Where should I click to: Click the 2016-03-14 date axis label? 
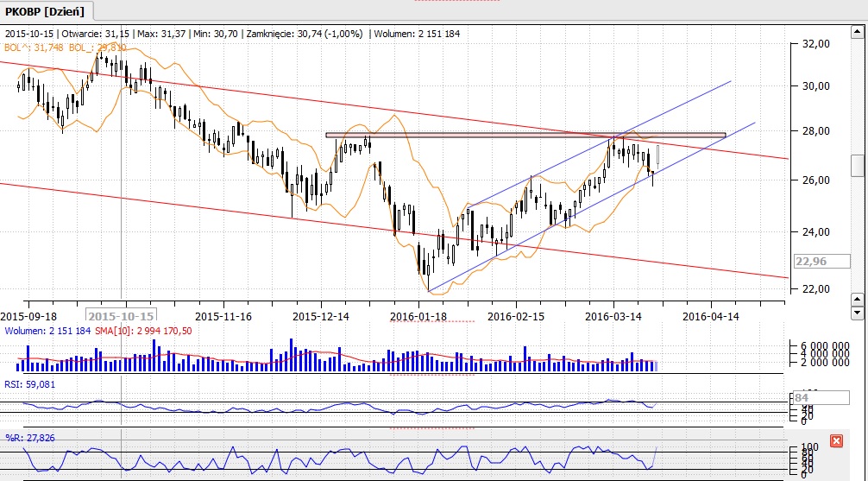[x=613, y=316]
